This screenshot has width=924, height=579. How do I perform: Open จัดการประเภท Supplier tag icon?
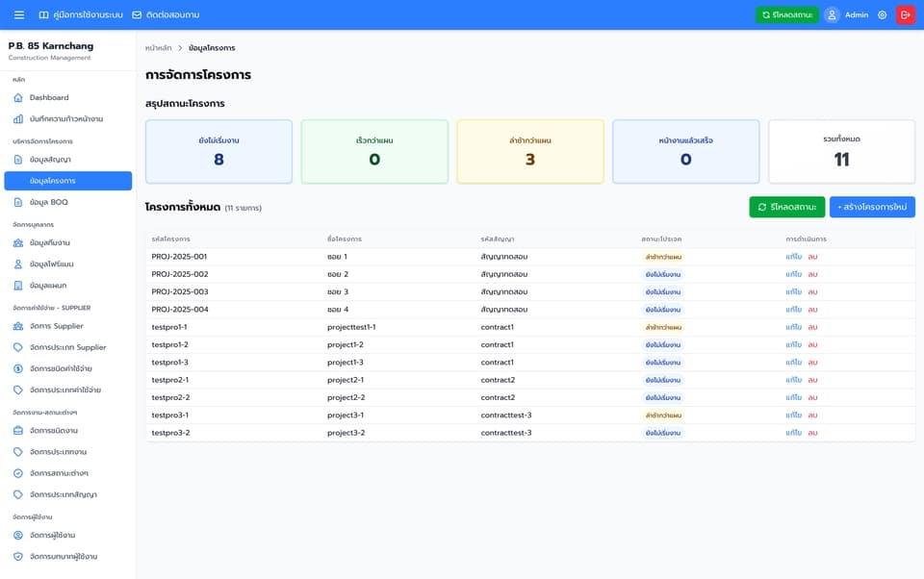coord(18,347)
